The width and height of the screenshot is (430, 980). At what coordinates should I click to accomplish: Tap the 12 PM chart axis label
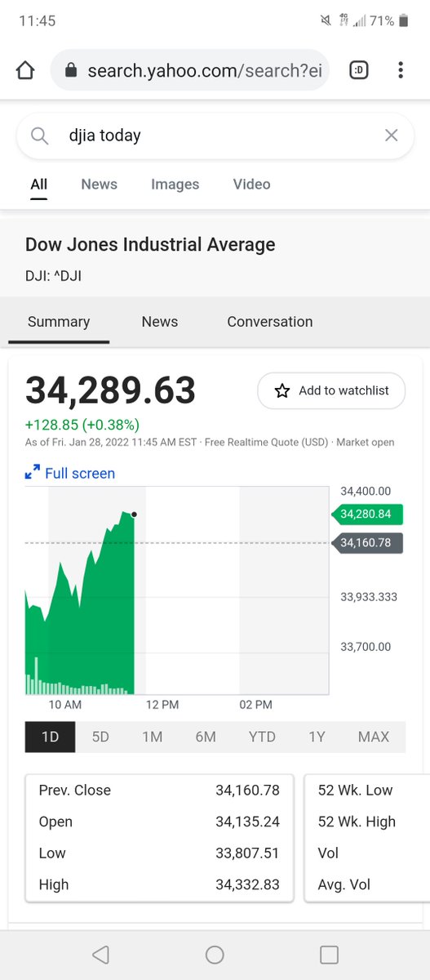pyautogui.click(x=162, y=705)
